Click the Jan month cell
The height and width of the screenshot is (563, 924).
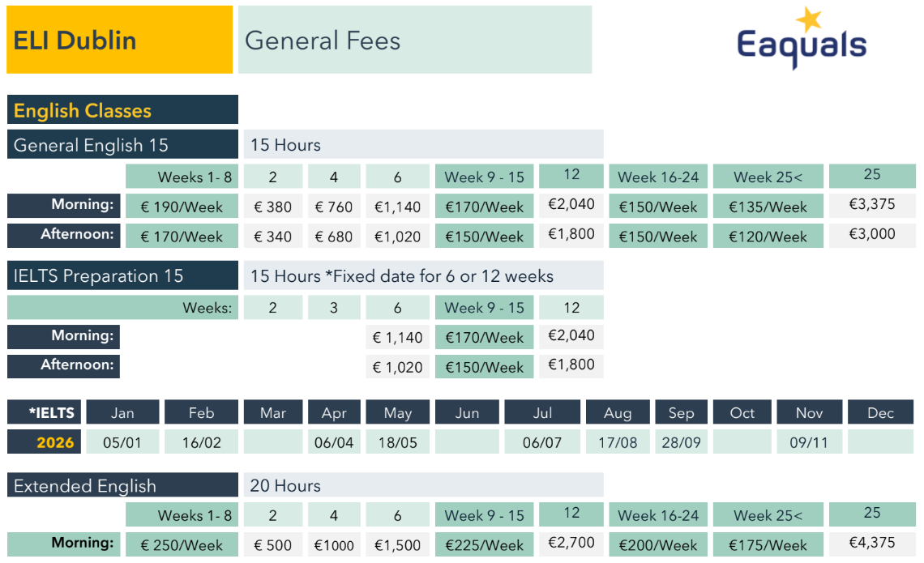point(122,413)
